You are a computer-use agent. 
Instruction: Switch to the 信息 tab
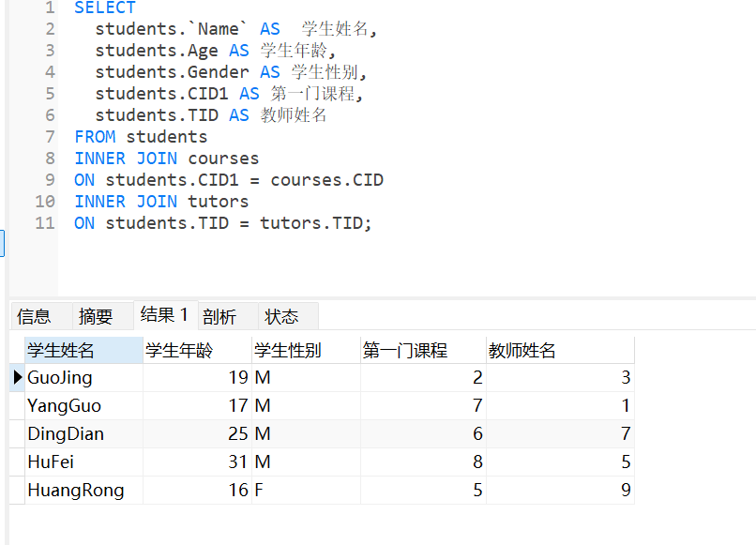point(41,316)
